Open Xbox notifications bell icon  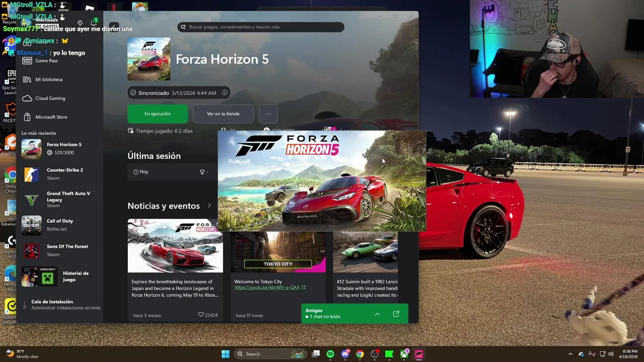coord(94,23)
